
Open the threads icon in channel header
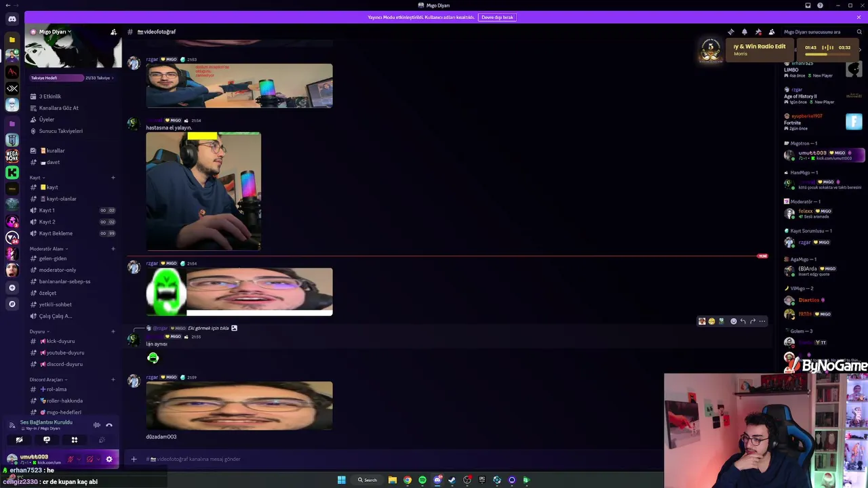[x=731, y=32]
